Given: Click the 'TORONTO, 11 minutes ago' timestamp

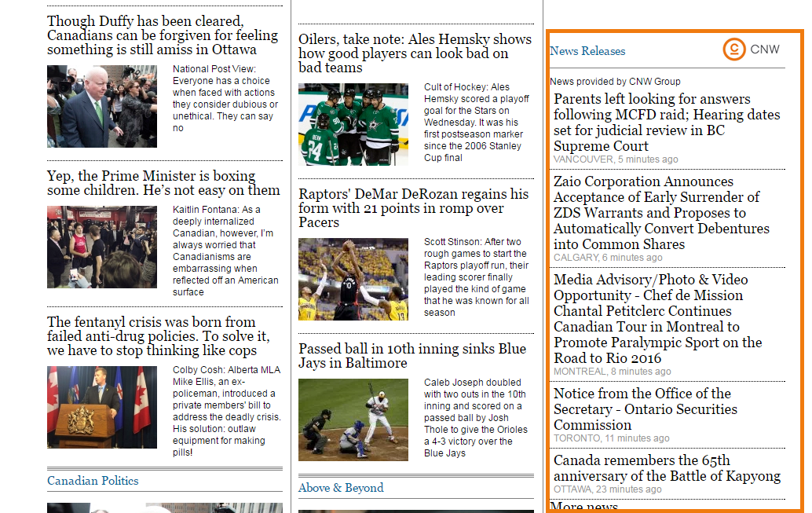Looking at the screenshot, I should click(x=612, y=438).
